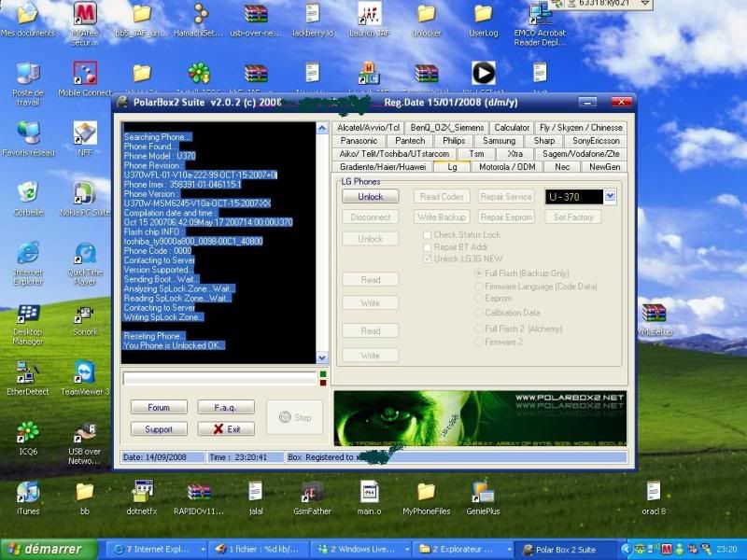
Task: Click the Exit button
Action: click(225, 429)
